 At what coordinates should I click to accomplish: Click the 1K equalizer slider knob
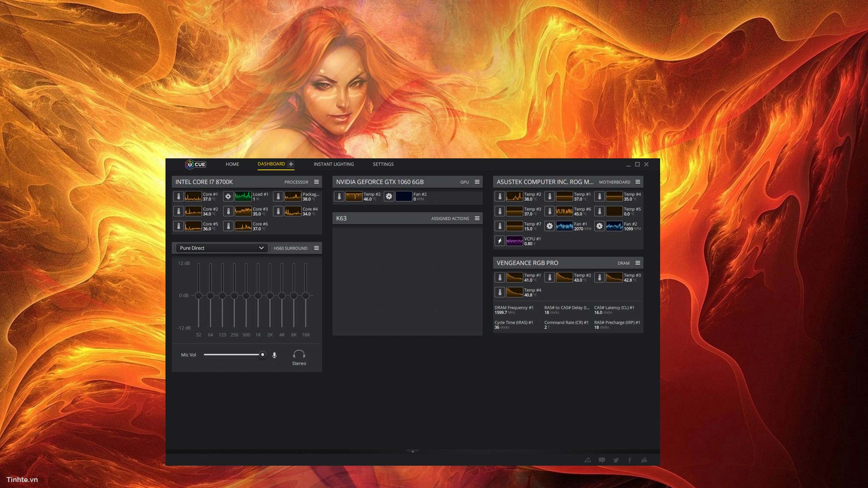pos(258,295)
